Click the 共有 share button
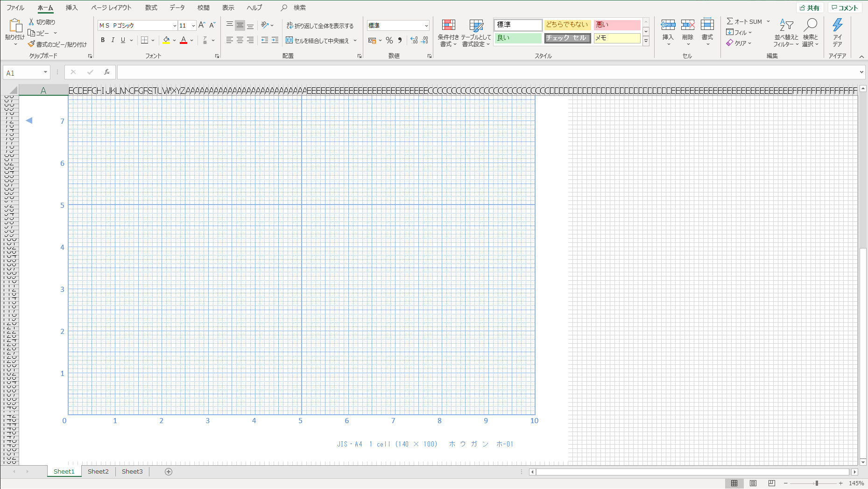The width and height of the screenshot is (868, 489). coord(810,7)
